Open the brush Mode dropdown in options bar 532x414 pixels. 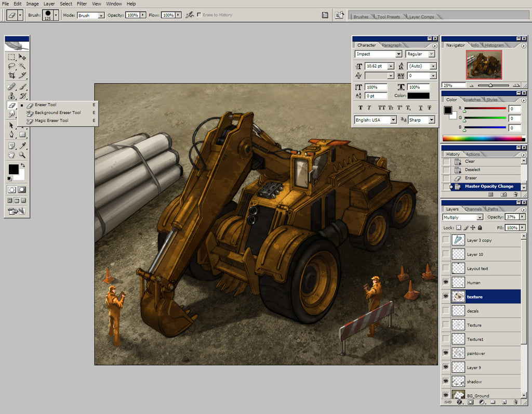pyautogui.click(x=102, y=15)
